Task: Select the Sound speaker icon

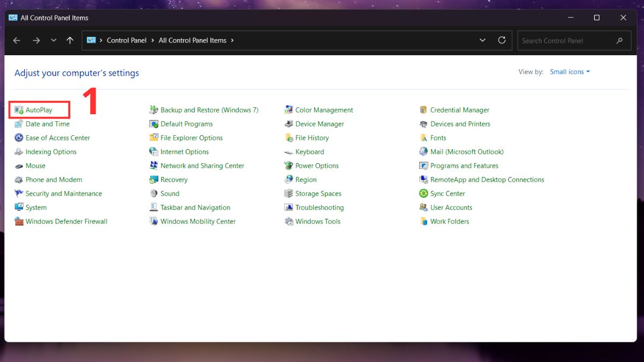Action: [x=154, y=194]
